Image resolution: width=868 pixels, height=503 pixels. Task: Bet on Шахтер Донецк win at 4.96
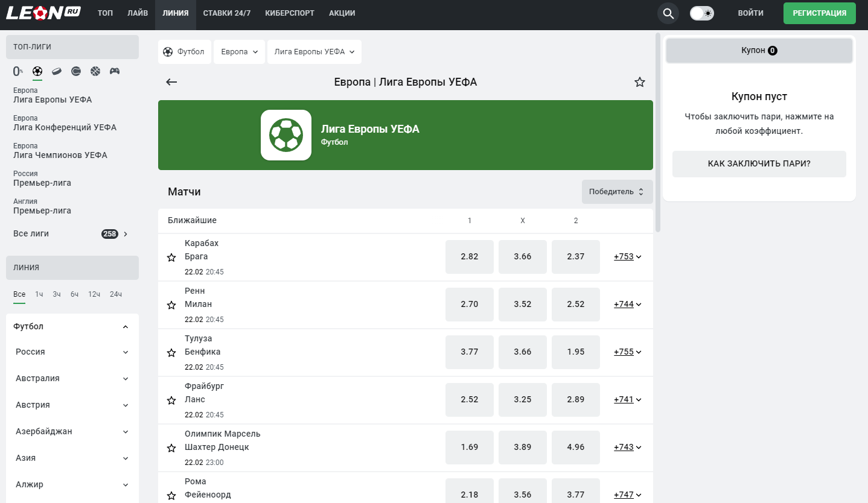576,448
